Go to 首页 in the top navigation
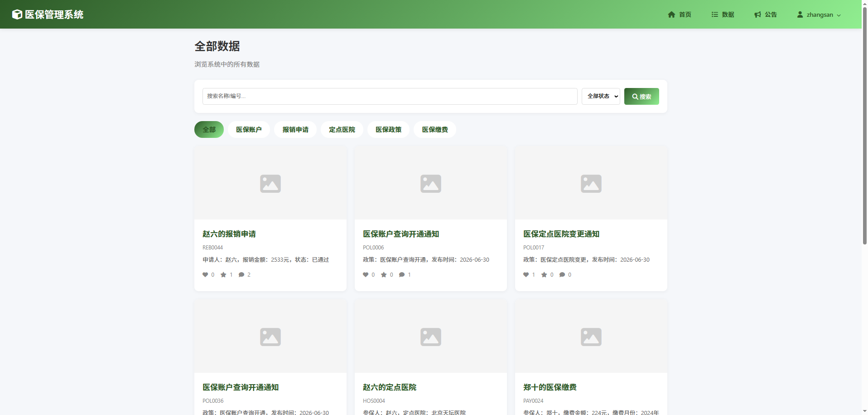Screen dimensions: 868x415 click(680, 15)
